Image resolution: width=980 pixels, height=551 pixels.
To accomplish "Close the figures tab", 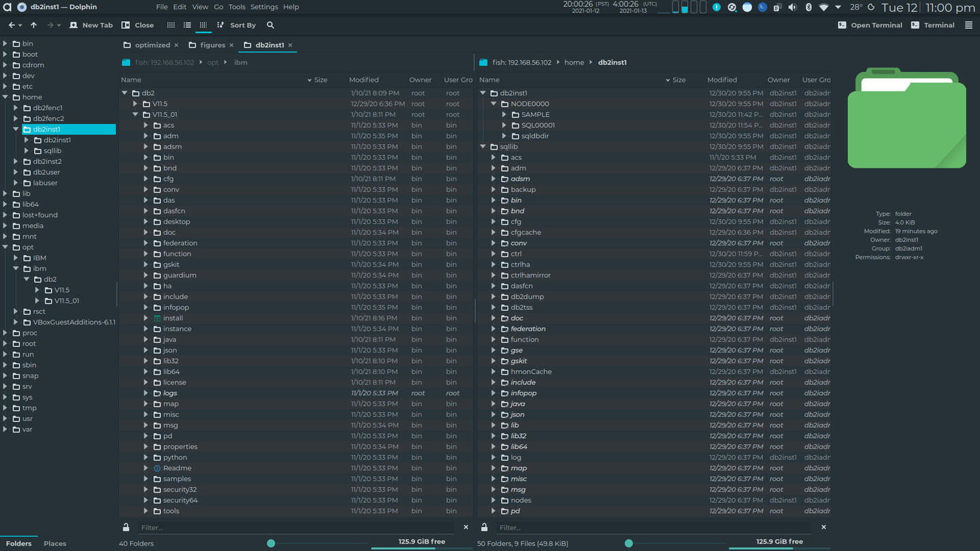I will point(231,46).
